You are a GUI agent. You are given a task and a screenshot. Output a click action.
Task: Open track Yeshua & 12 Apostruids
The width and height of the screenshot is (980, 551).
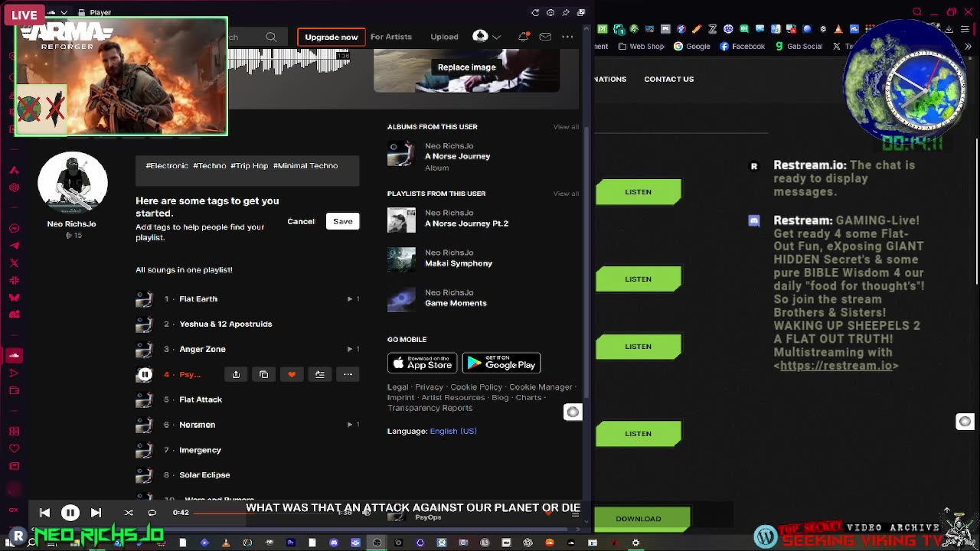point(225,324)
